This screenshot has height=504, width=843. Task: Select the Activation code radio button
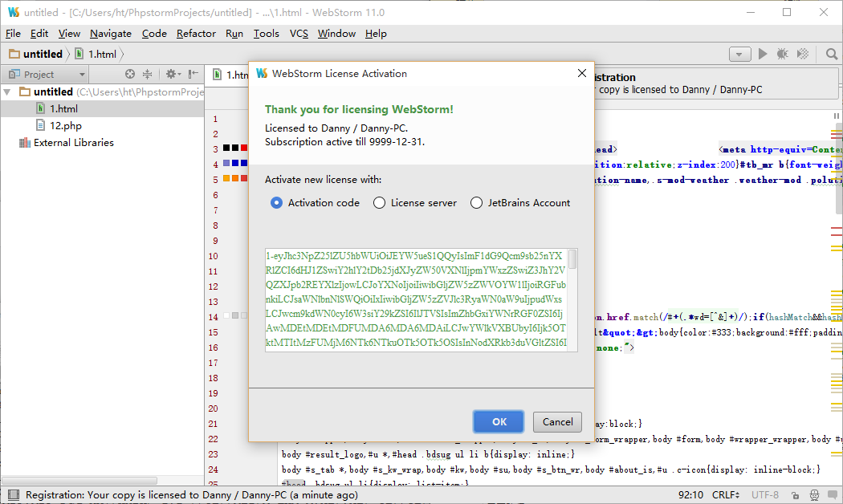(x=277, y=203)
